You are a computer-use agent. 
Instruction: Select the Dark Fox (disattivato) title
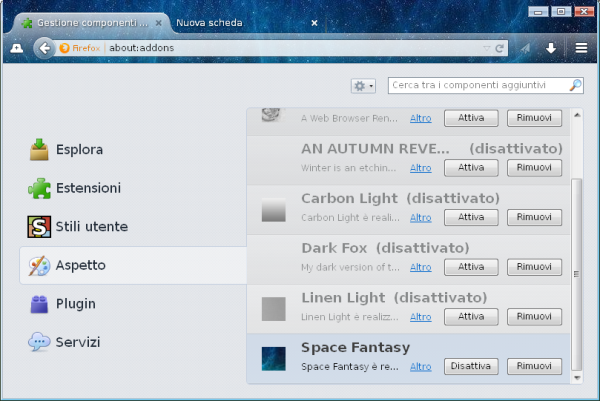tap(385, 248)
